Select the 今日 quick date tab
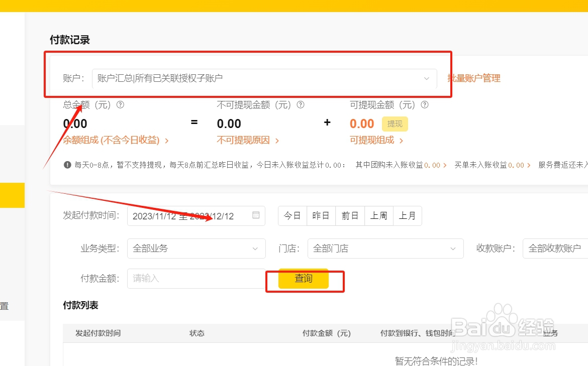 pos(292,216)
